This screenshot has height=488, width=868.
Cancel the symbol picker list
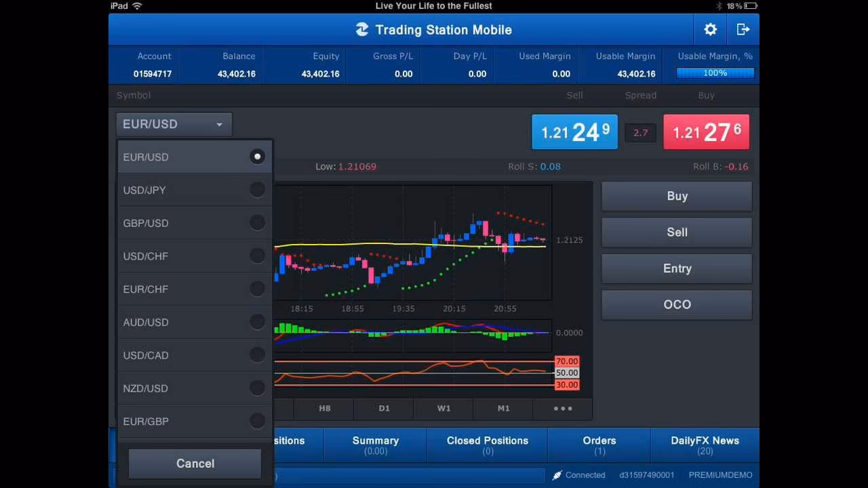point(195,464)
